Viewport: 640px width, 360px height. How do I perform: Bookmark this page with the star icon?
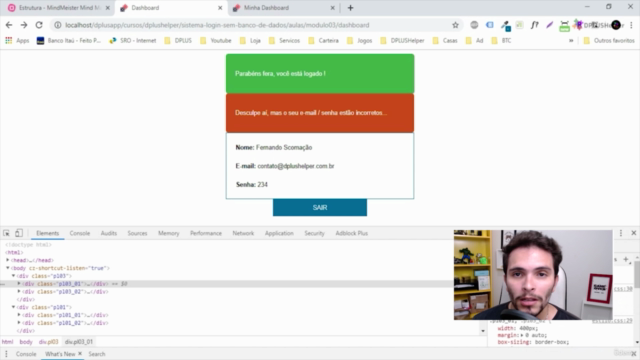(456, 25)
